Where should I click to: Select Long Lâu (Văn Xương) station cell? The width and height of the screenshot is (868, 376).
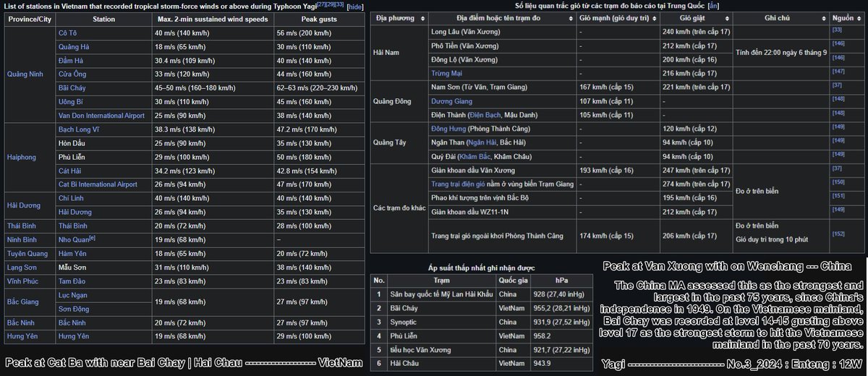click(501, 32)
